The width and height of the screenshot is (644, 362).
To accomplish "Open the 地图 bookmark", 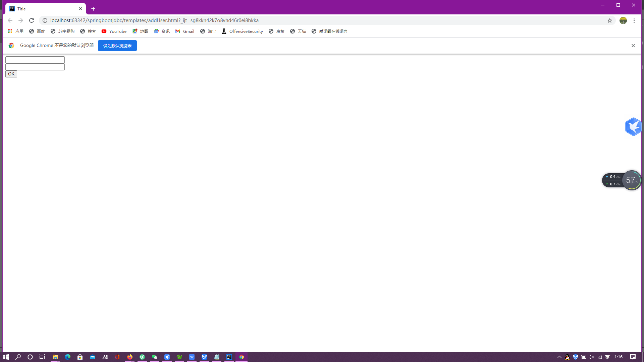I will (140, 31).
